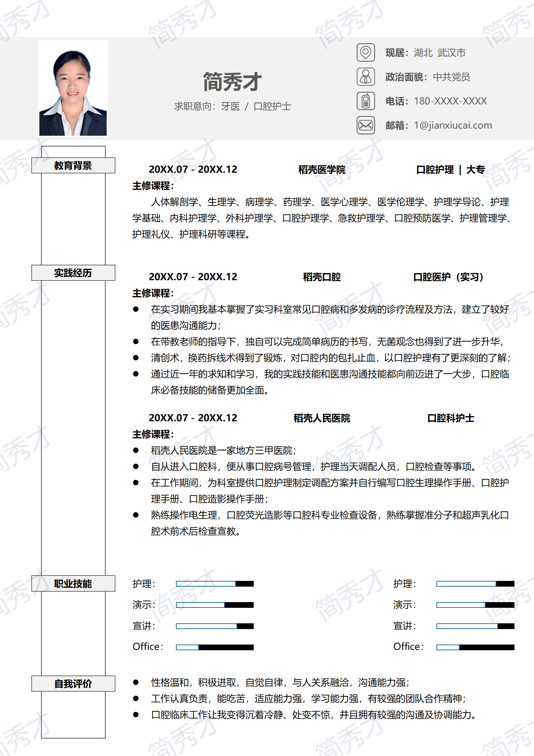
Task: Click the right column 护理 skill bar
Action: coord(475,584)
